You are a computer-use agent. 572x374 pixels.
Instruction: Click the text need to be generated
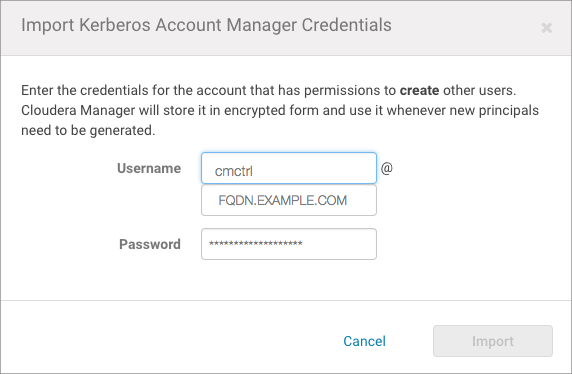(88, 130)
